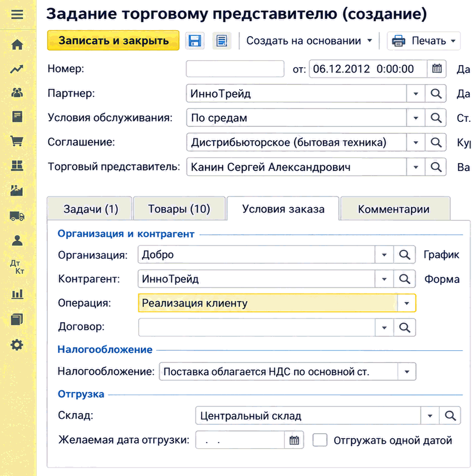Expand the Условия обслуживания dropdown
The width and height of the screenshot is (476, 476).
pos(416,118)
